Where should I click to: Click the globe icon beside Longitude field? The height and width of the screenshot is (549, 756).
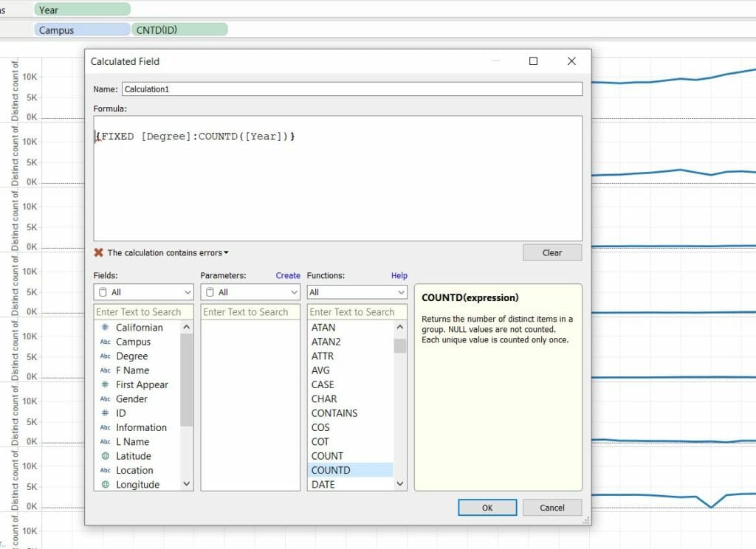click(x=105, y=485)
